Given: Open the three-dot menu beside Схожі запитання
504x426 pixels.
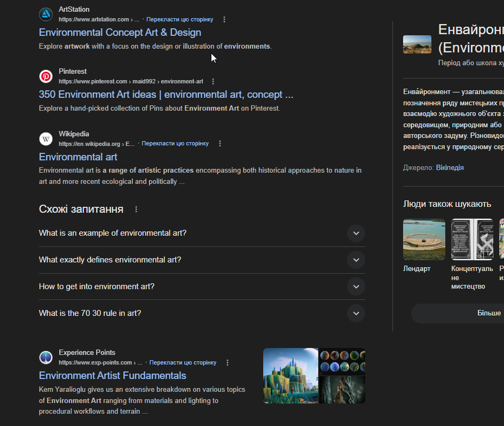Looking at the screenshot, I should click(136, 210).
